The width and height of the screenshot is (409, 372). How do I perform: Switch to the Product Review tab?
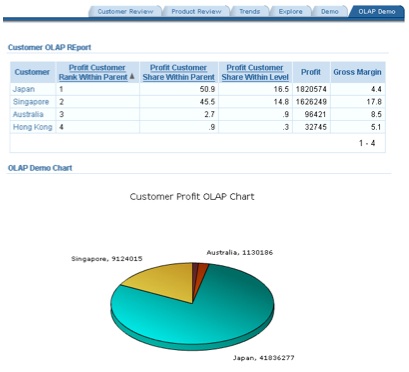pyautogui.click(x=196, y=11)
